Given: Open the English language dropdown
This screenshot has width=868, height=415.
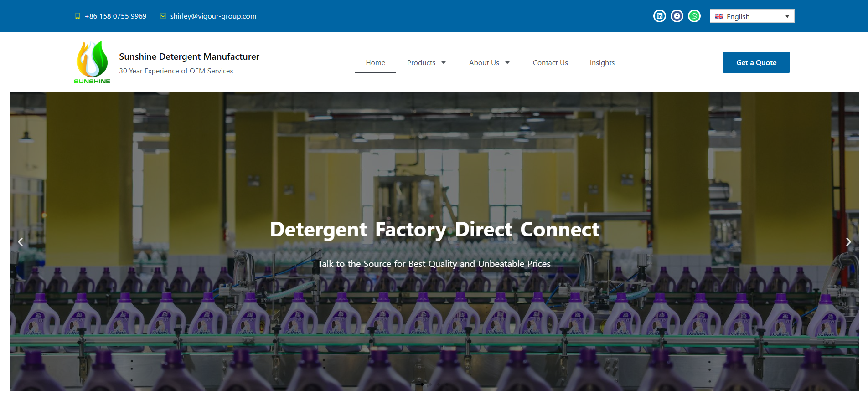Looking at the screenshot, I should [x=752, y=16].
